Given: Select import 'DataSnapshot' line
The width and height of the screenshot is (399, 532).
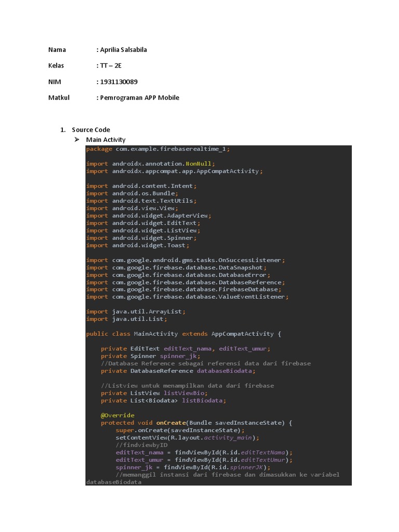Looking at the screenshot, I should pos(177,268).
